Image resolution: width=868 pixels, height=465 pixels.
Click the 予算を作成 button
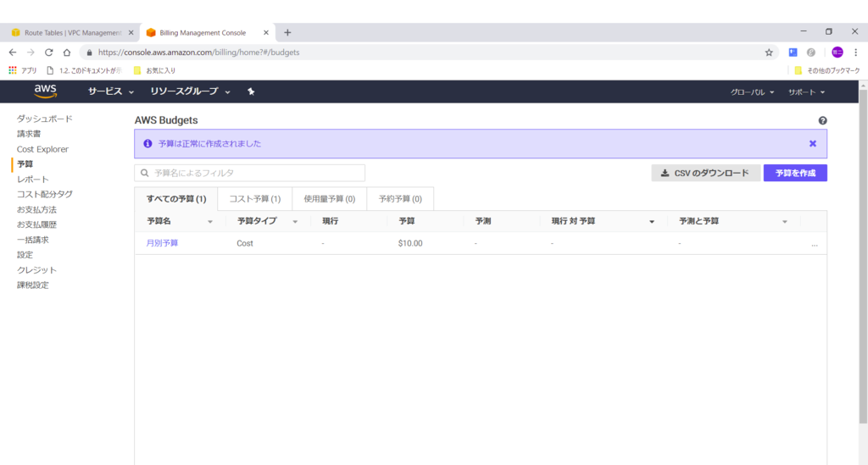795,173
